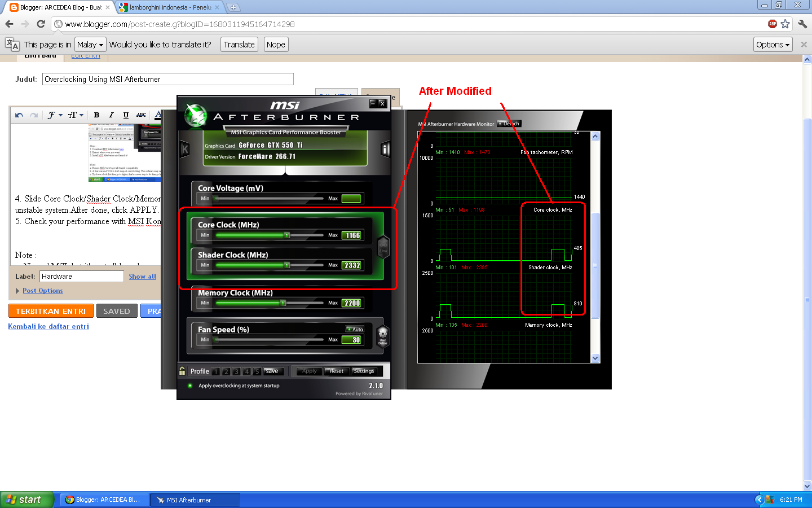This screenshot has width=812, height=508.
Task: Select Afterburner profile slot 2
Action: (x=226, y=371)
